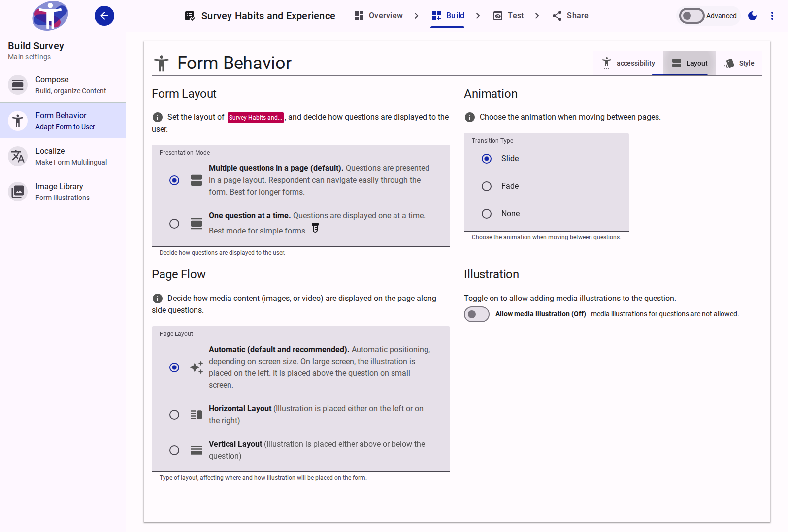Click the survey form icon beside the title
The image size is (788, 532).
coord(190,16)
